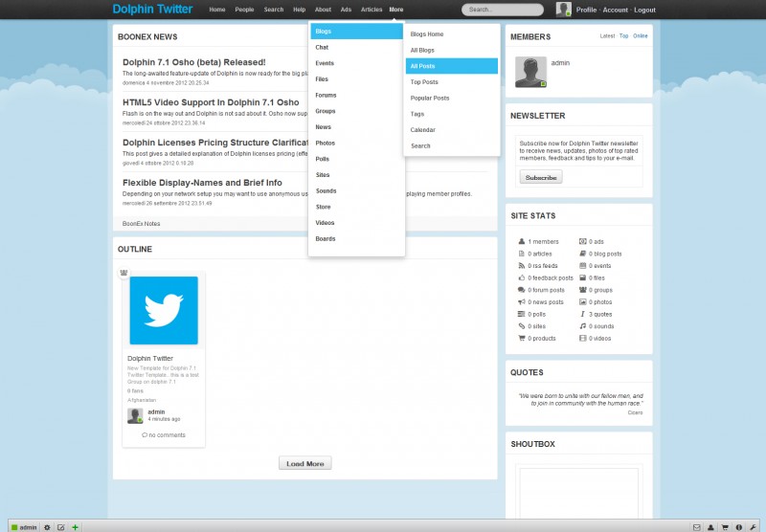
Task: Click the RSS feeds icon in Site Stats
Action: [x=521, y=265]
